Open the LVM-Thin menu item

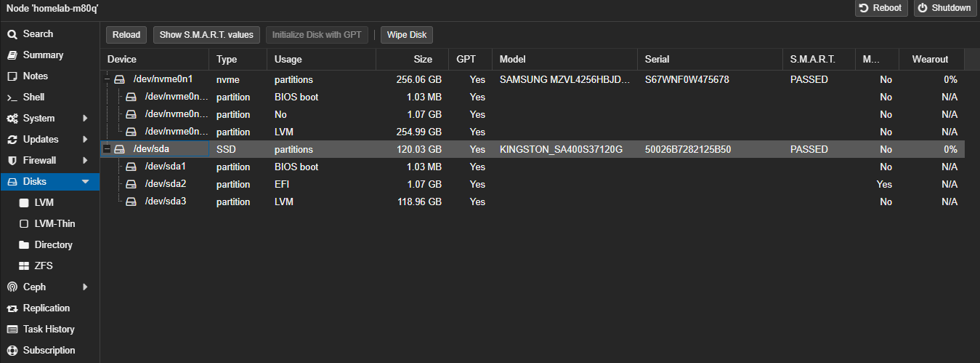pos(54,224)
